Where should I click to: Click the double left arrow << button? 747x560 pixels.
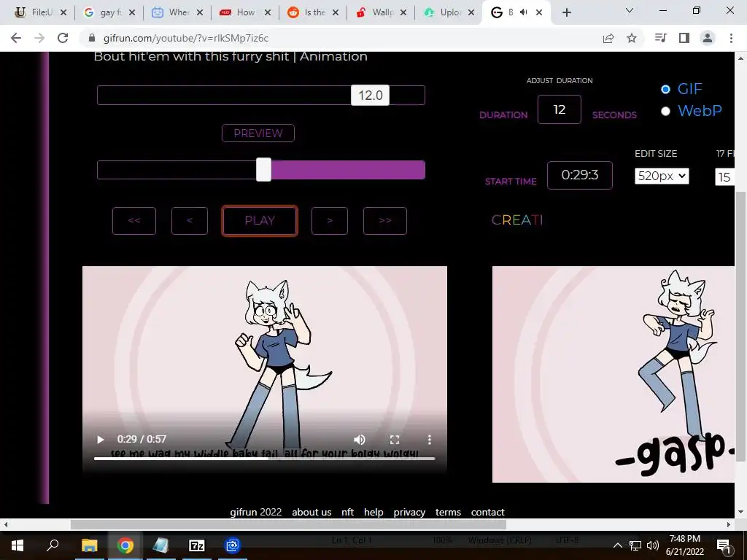(x=134, y=221)
